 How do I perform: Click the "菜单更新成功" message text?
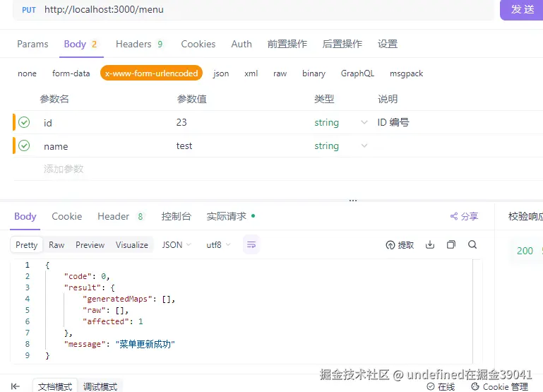(x=145, y=344)
